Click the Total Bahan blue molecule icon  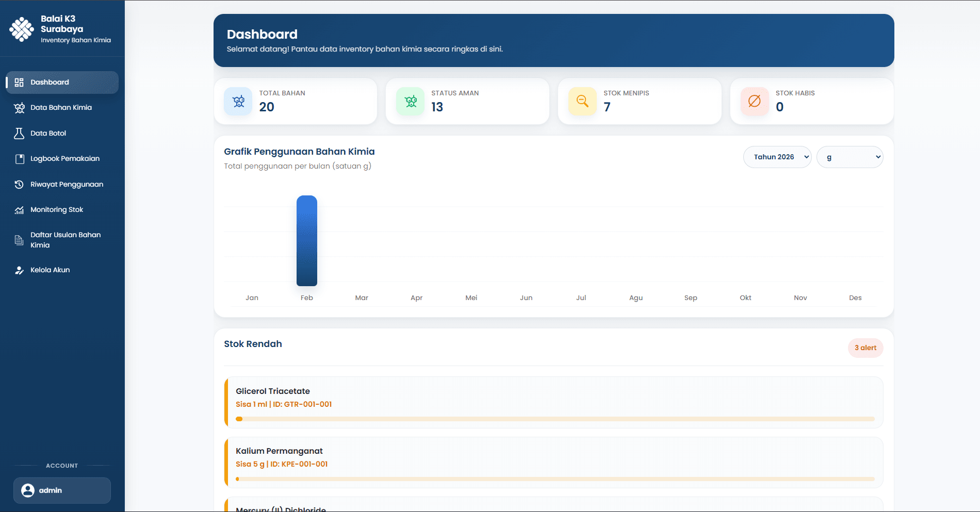pos(238,101)
